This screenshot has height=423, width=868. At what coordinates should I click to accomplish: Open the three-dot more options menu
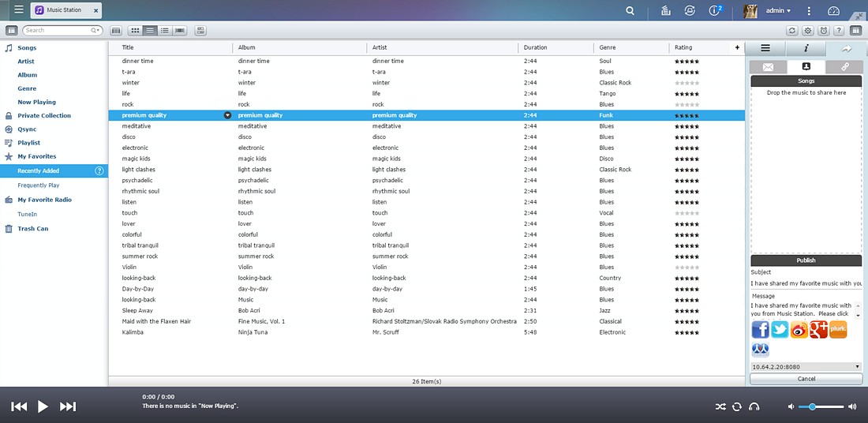809,10
